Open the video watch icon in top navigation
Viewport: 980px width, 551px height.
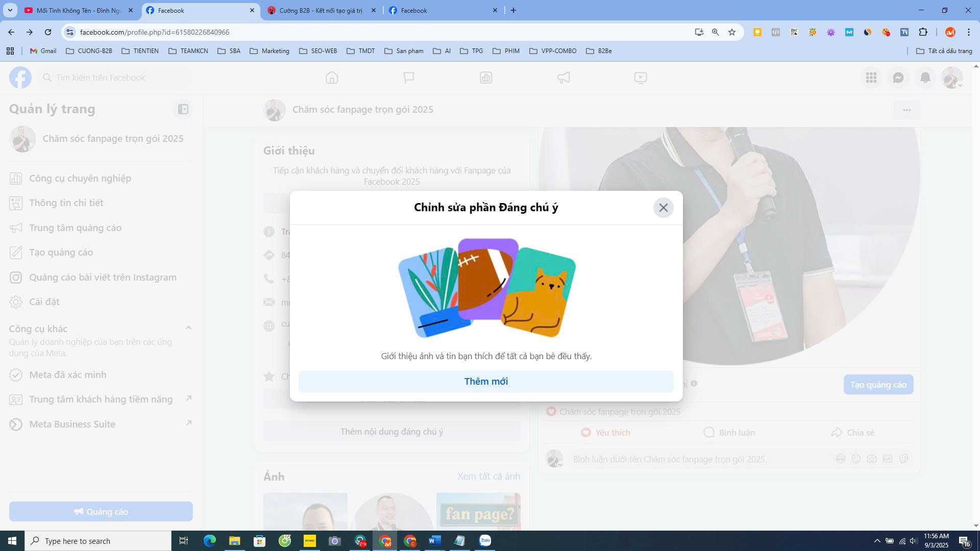(641, 78)
